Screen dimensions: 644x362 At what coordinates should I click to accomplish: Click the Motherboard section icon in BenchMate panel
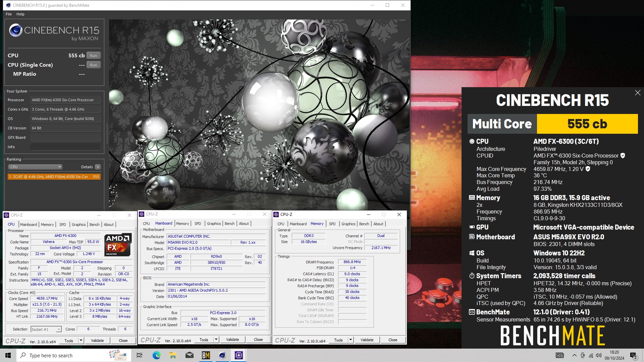point(472,237)
